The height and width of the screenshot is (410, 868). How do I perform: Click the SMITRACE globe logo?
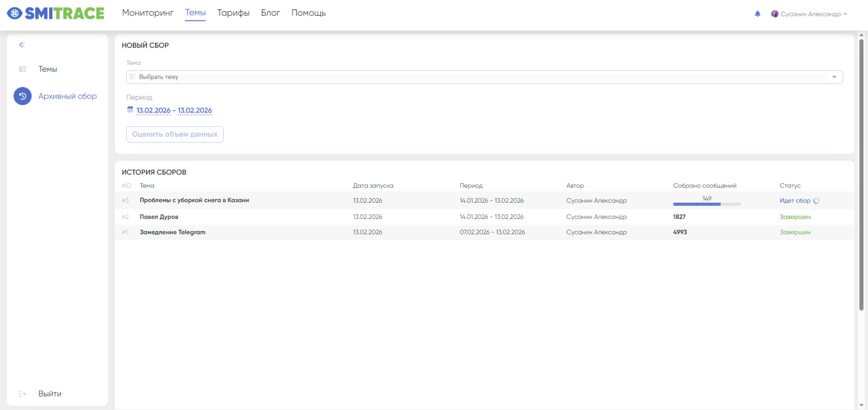[14, 14]
